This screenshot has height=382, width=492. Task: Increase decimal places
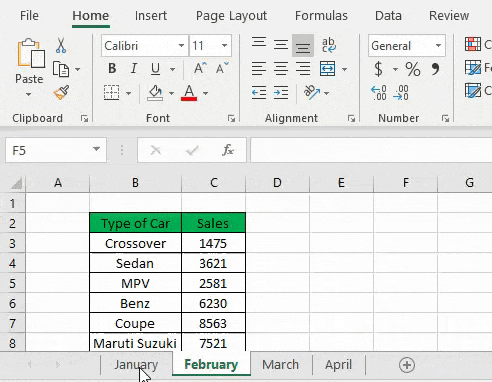(379, 93)
